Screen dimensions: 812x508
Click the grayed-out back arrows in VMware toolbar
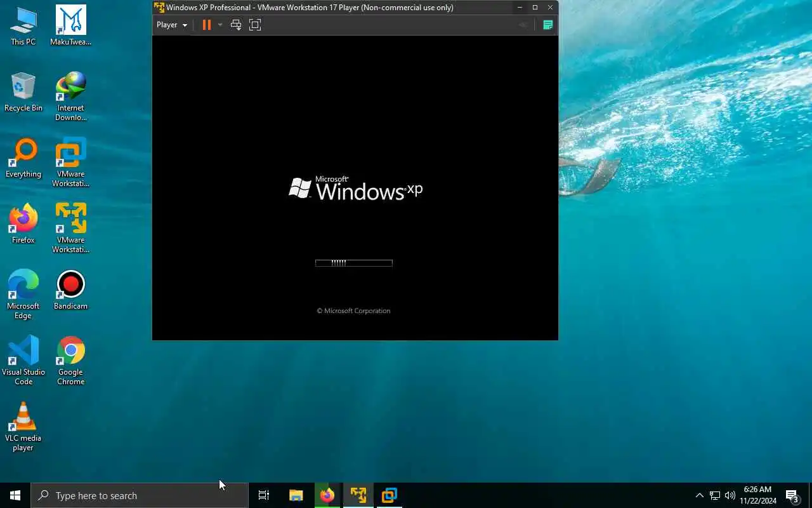point(523,25)
